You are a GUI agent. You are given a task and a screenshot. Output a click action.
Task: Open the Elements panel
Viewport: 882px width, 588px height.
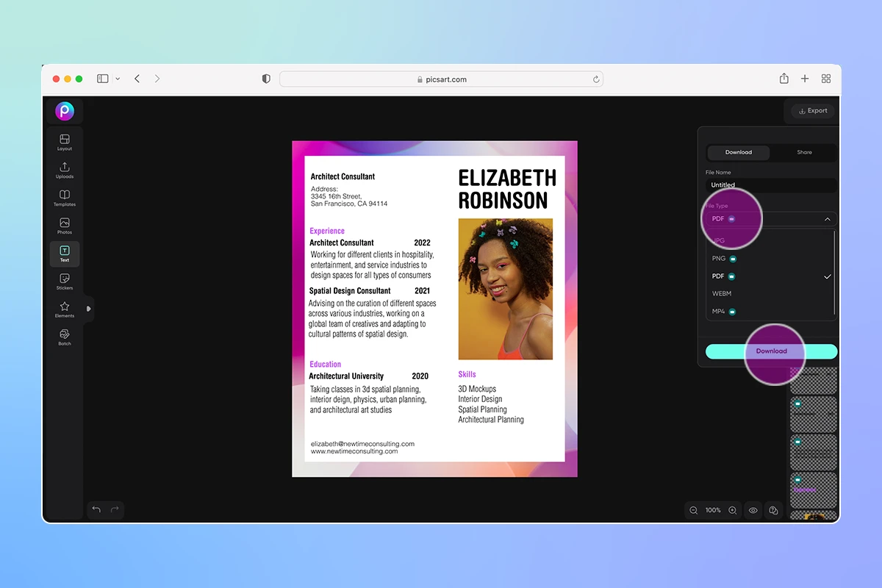click(64, 309)
